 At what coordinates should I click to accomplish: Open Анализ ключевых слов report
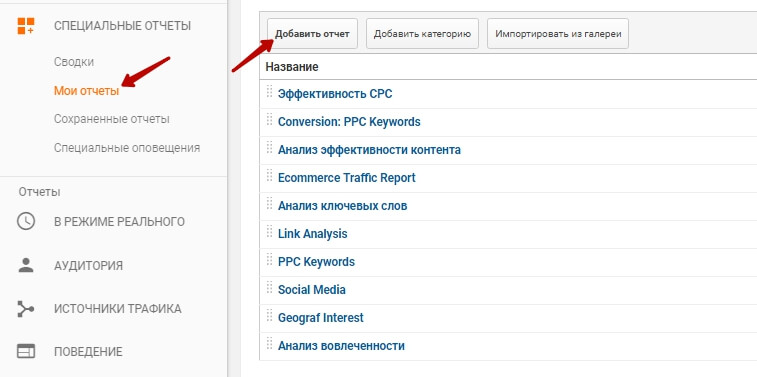point(342,206)
